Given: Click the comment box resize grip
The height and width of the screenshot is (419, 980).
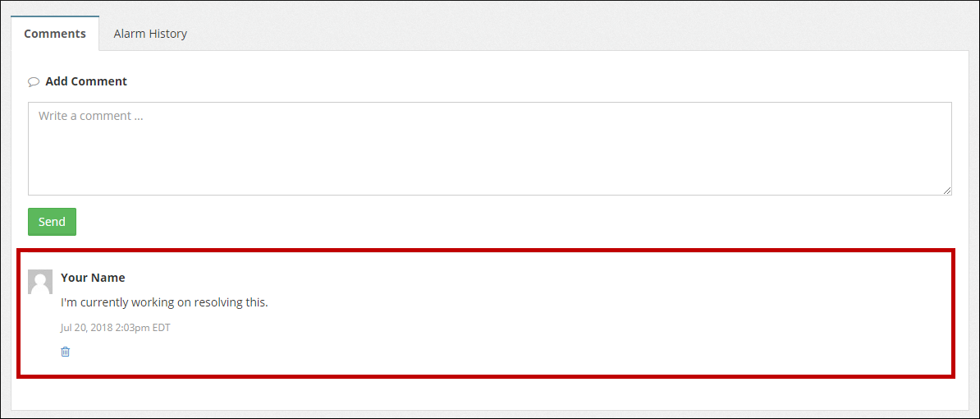Looking at the screenshot, I should [x=946, y=190].
